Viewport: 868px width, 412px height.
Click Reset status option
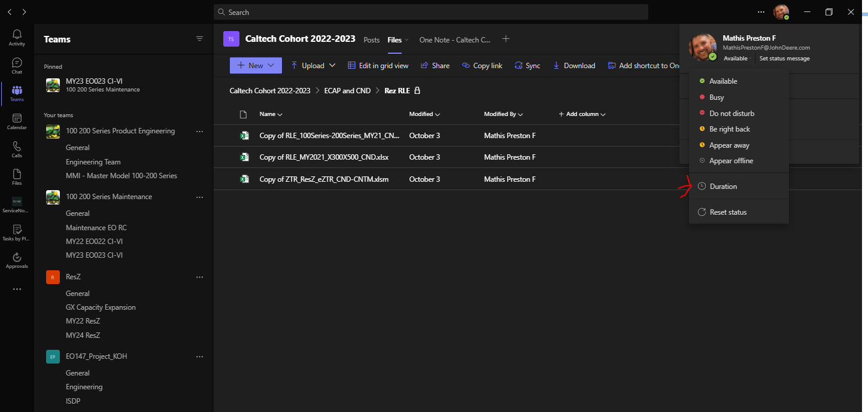[739, 212]
